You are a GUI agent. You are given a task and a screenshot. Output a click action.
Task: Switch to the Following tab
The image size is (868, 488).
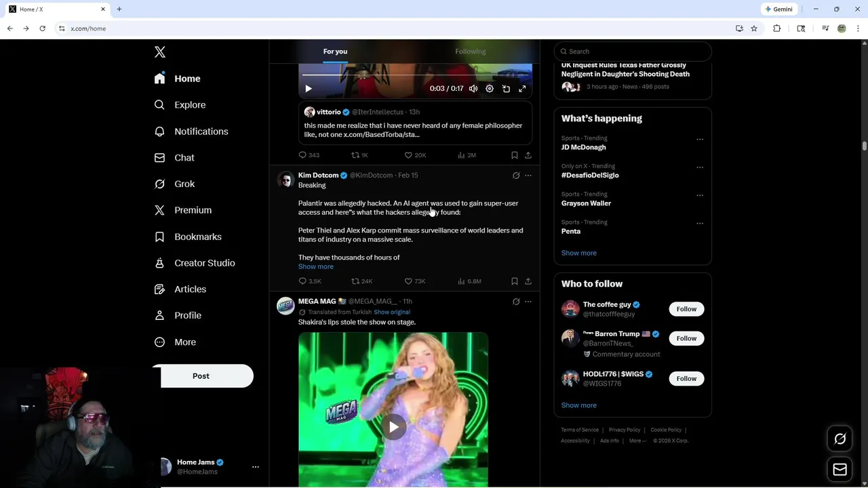coord(470,52)
